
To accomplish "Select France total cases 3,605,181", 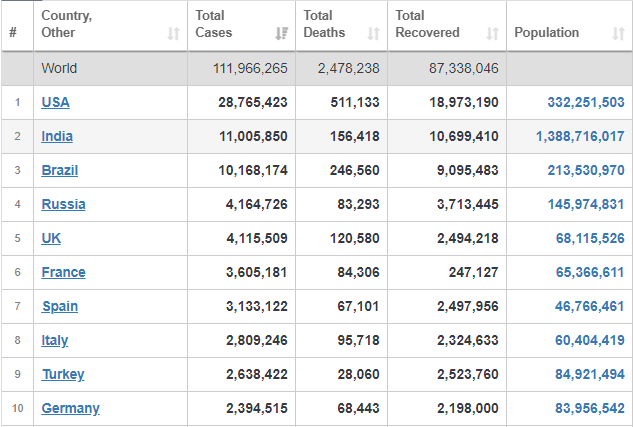I will (x=257, y=272).
